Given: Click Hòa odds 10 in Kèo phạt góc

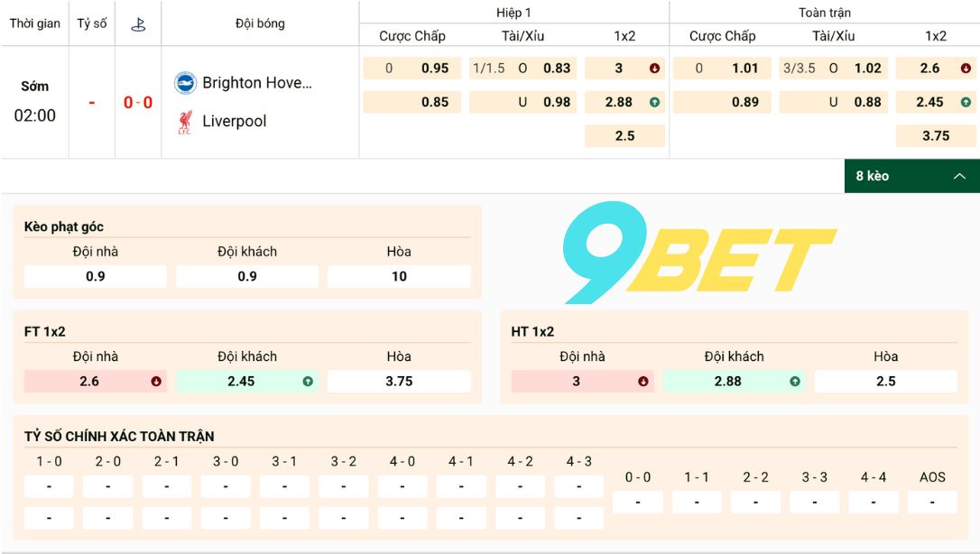Looking at the screenshot, I should tap(400, 276).
